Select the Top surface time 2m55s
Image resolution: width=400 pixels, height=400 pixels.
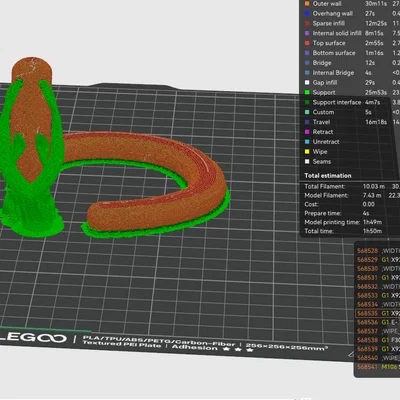click(x=374, y=43)
